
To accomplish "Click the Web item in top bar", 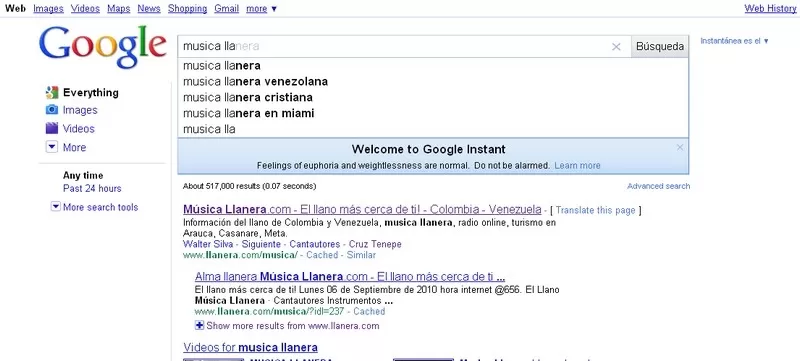I will tap(15, 9).
